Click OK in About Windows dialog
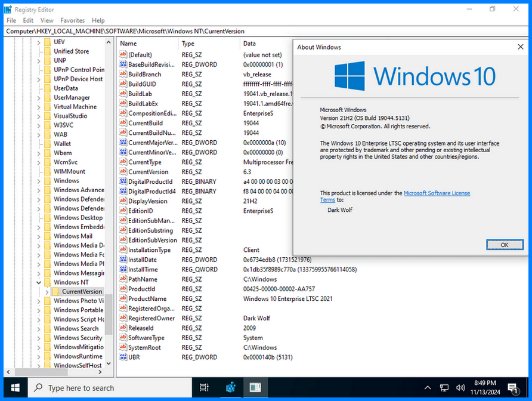532x401 pixels. [x=505, y=245]
